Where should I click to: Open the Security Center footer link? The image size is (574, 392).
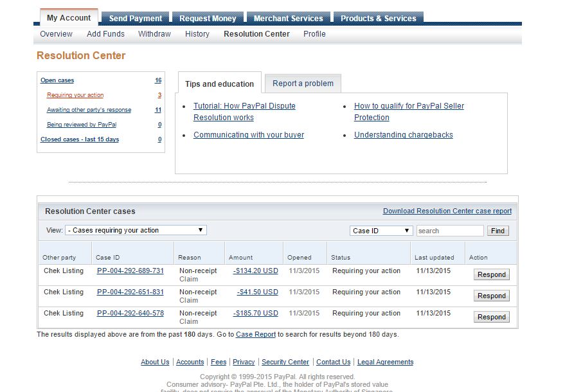pyautogui.click(x=285, y=362)
